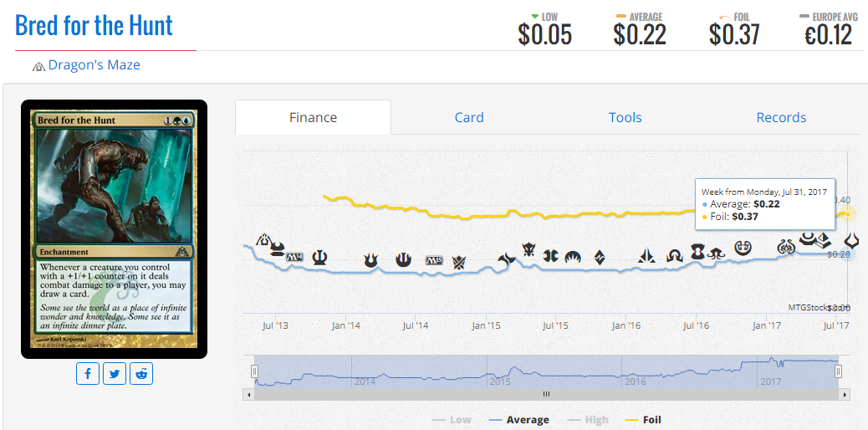Click the 'Jan '16' axis label
Image resolution: width=868 pixels, height=430 pixels.
pyautogui.click(x=626, y=325)
